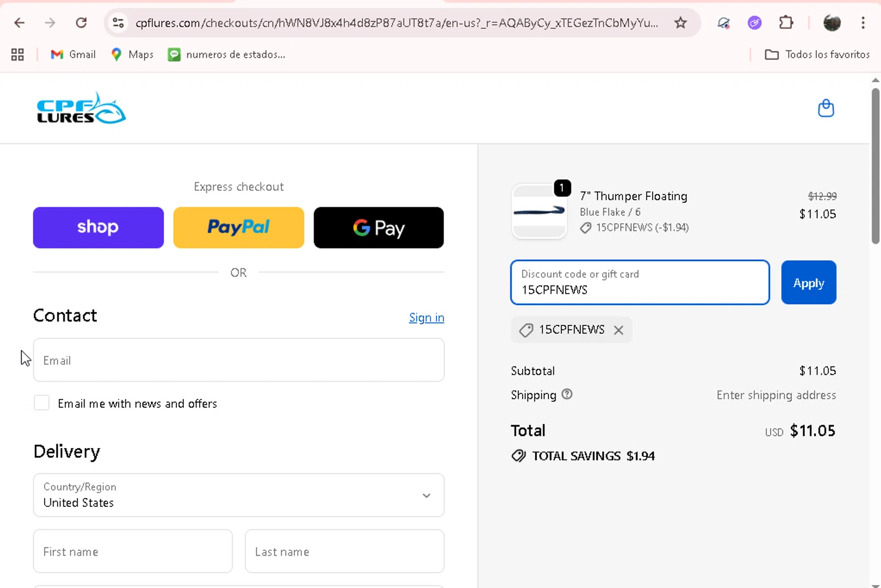881x588 pixels.
Task: Pay with Google Pay button
Action: click(379, 227)
